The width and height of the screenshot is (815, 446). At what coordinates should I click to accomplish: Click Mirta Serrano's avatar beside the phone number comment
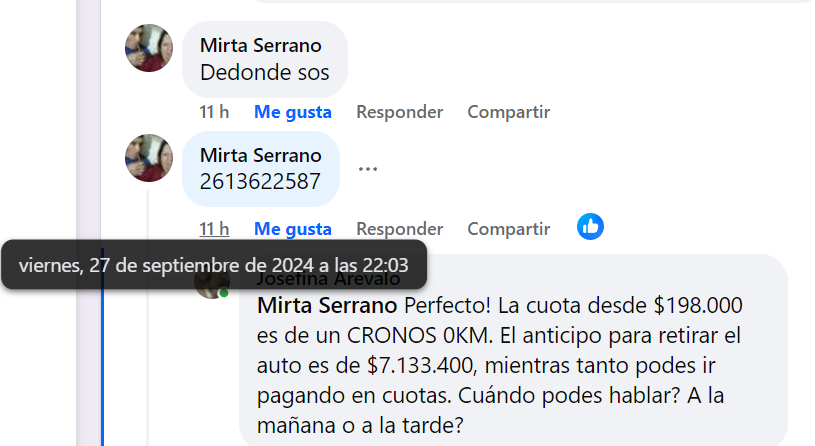149,158
